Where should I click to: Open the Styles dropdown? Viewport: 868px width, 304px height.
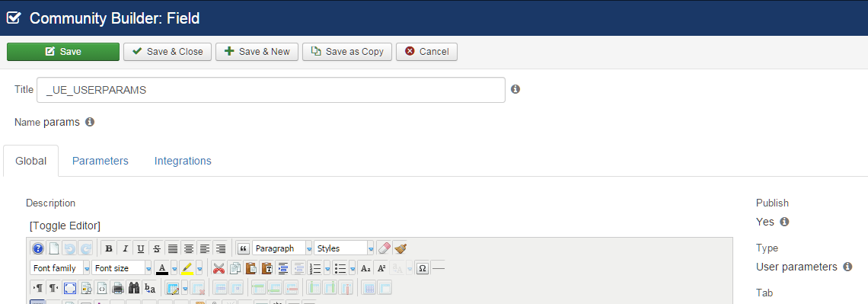coord(344,248)
